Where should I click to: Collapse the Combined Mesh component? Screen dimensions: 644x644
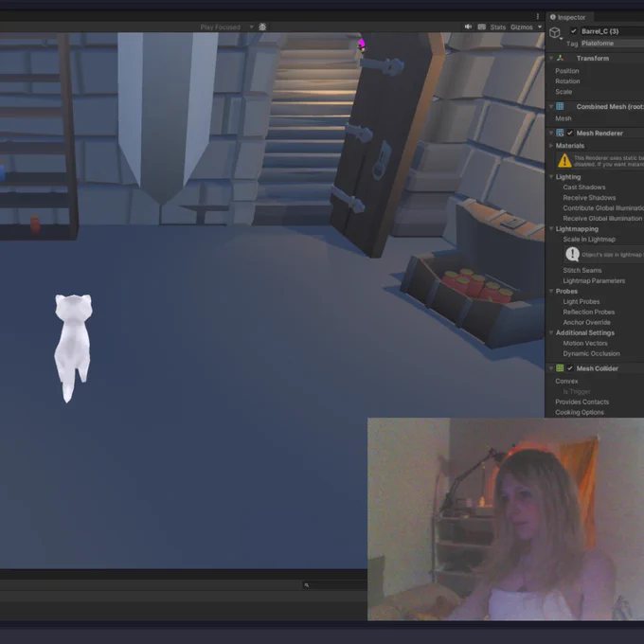(x=551, y=106)
